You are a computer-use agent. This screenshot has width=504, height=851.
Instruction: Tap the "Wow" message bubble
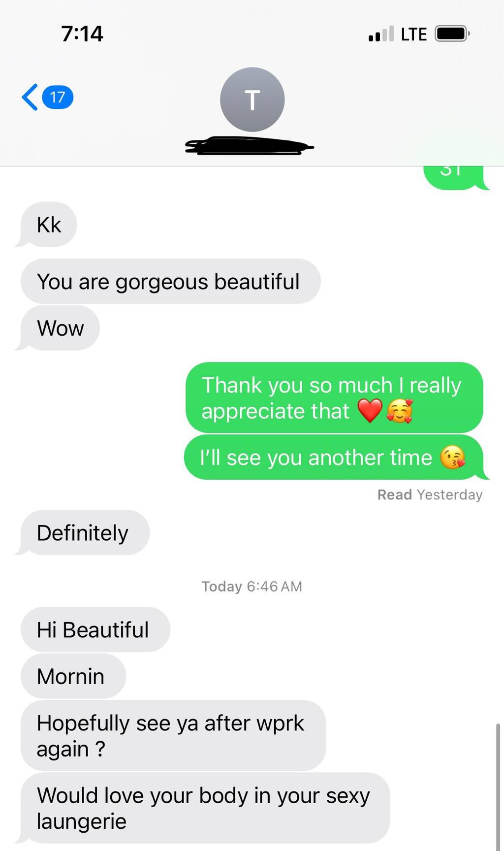60,328
